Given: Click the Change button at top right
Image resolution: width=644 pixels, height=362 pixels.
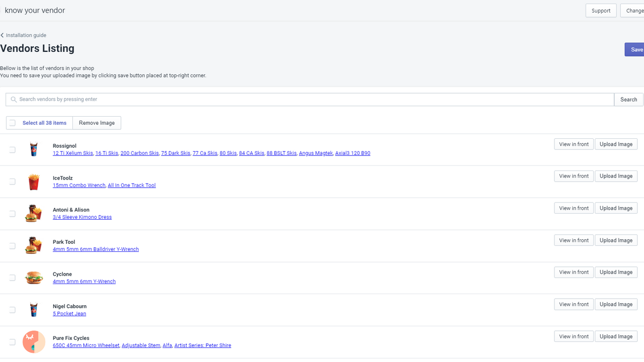Looking at the screenshot, I should click(x=633, y=11).
